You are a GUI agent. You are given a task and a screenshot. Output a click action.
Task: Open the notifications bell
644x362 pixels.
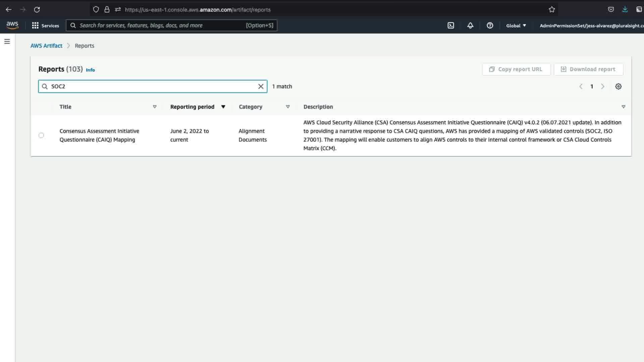(470, 25)
